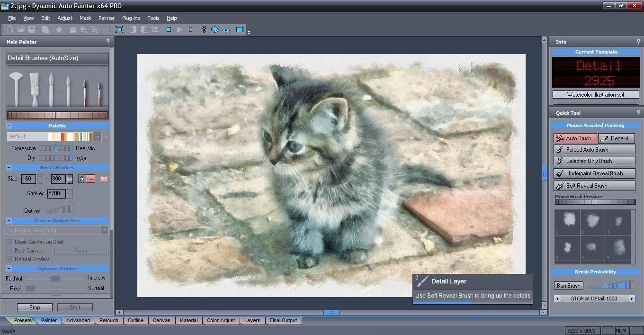Select Soft Reveal Brush
This screenshot has height=335, width=644.
point(594,186)
